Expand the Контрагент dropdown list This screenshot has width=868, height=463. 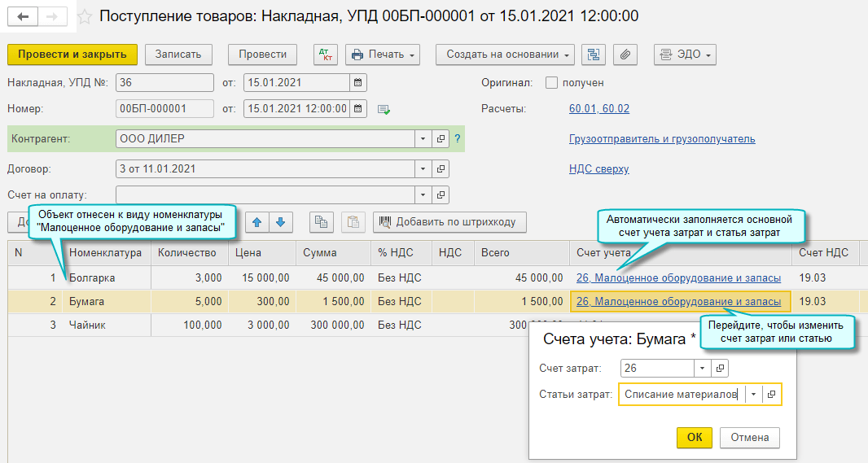click(423, 138)
